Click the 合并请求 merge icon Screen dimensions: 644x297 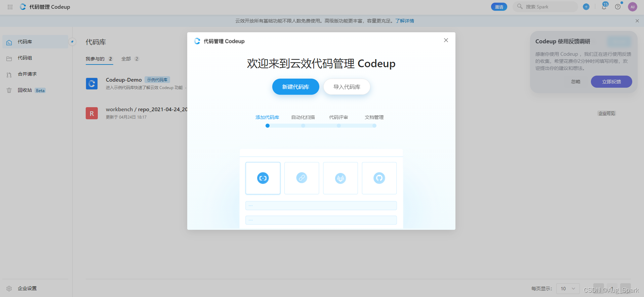tap(9, 75)
